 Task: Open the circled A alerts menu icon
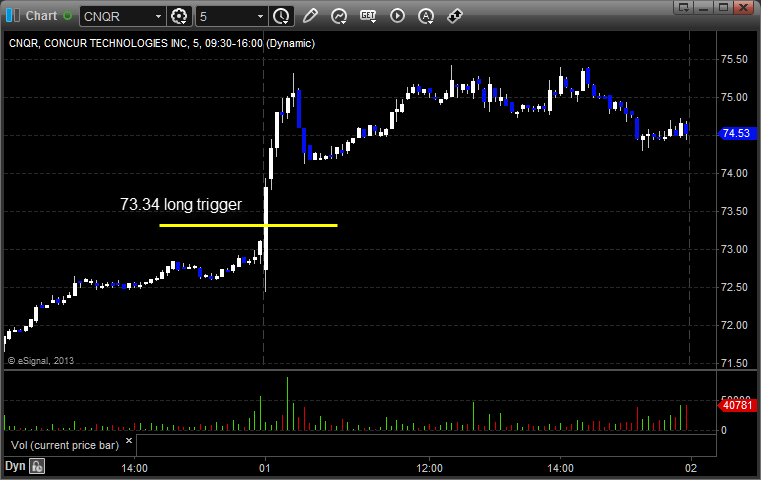point(426,17)
